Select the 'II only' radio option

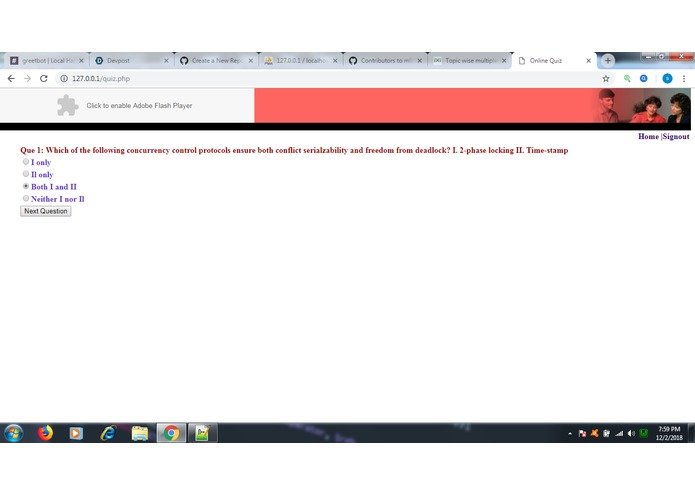26,174
